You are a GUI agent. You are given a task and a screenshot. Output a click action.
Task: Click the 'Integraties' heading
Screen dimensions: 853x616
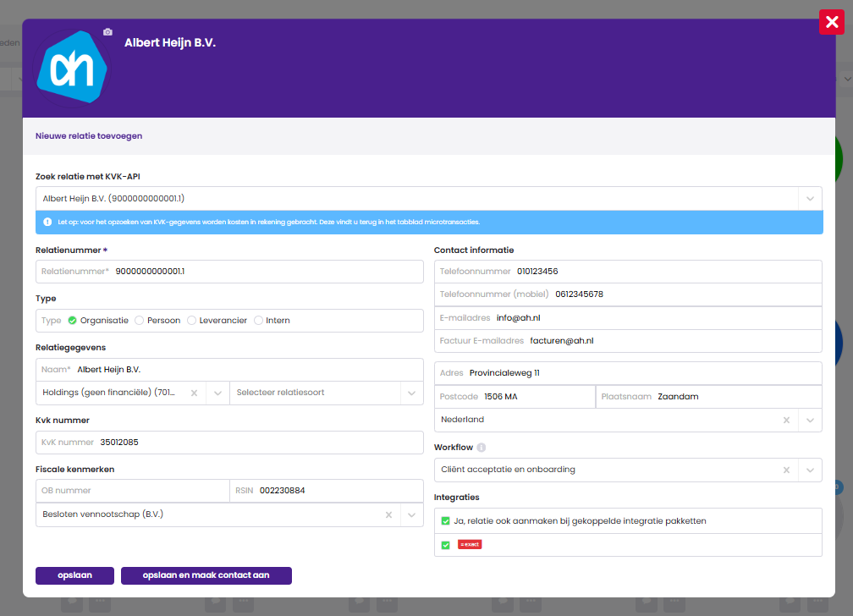point(456,498)
